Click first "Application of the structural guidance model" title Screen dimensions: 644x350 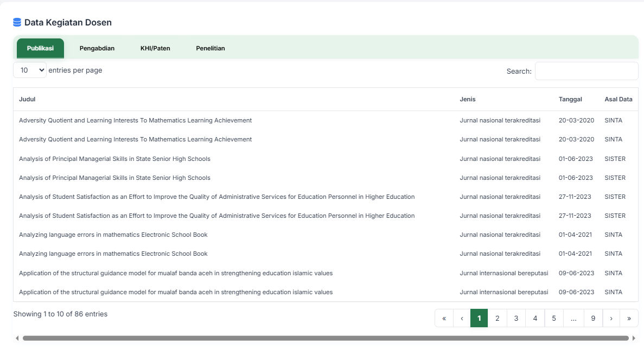tap(176, 273)
